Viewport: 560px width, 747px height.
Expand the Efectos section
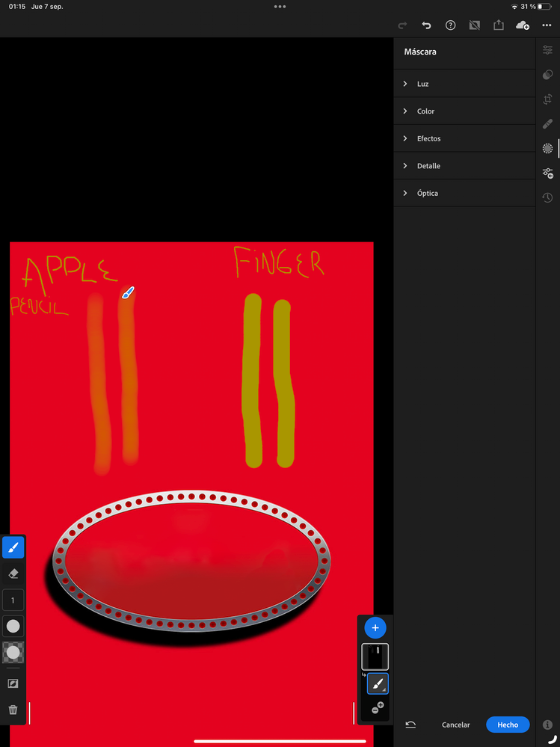coord(464,138)
